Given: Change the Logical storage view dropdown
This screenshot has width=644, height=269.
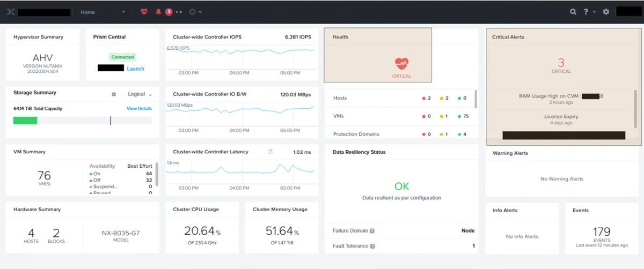Looking at the screenshot, I should point(140,94).
